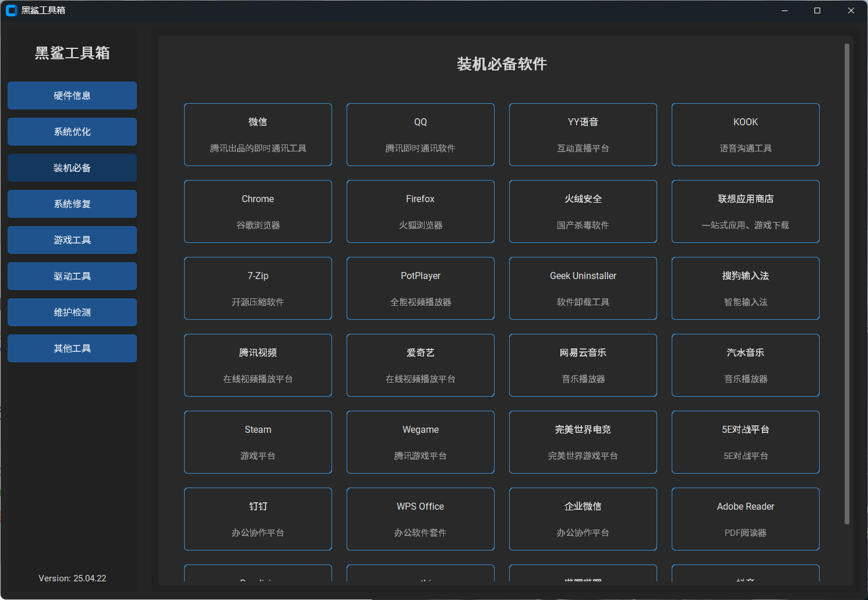The image size is (868, 600).
Task: Choose the QQ software card
Action: point(421,135)
